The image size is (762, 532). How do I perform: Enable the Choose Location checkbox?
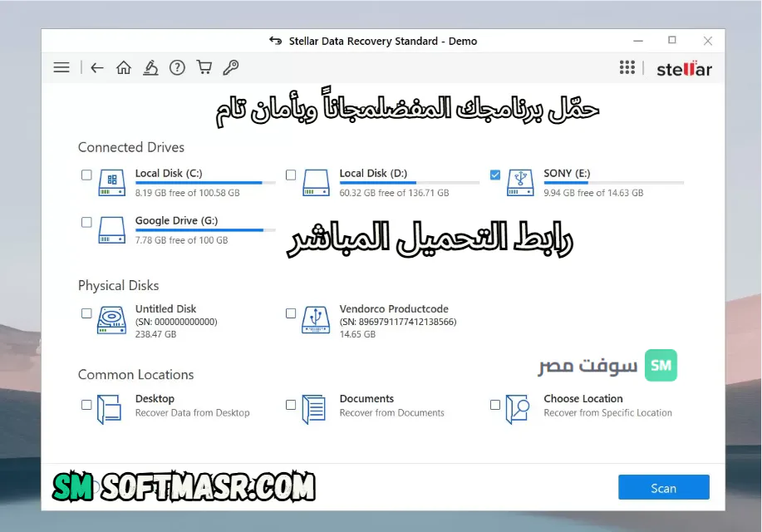pyautogui.click(x=494, y=405)
